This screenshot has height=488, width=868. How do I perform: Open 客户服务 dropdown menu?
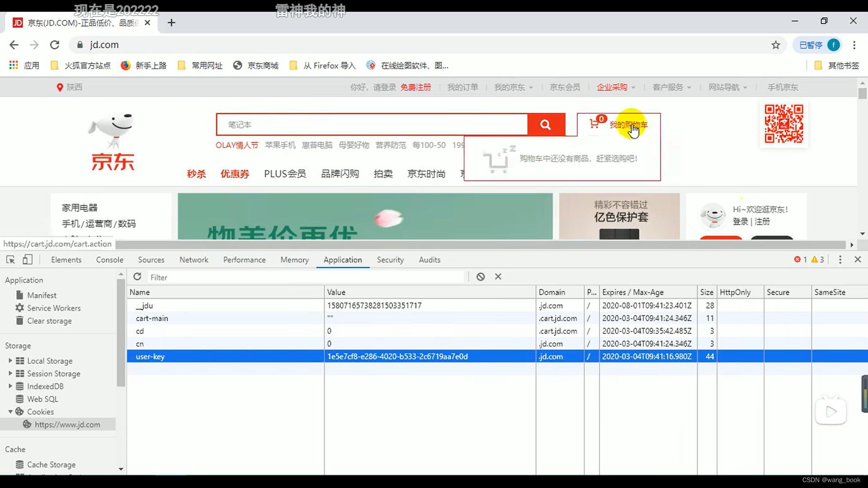pos(672,87)
